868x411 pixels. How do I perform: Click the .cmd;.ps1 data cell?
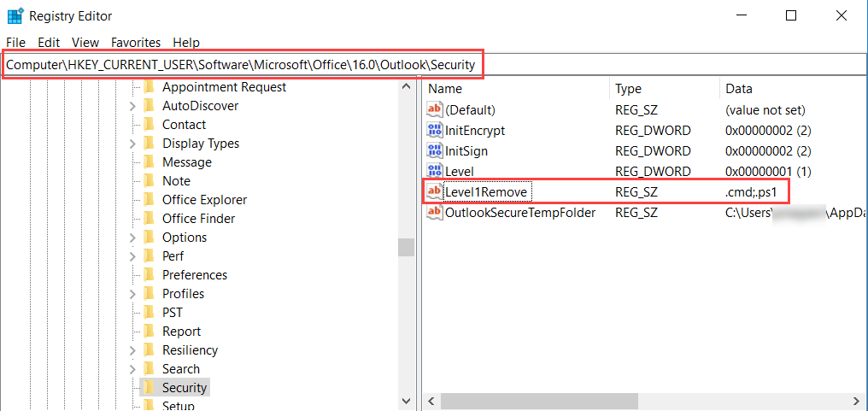pos(751,191)
